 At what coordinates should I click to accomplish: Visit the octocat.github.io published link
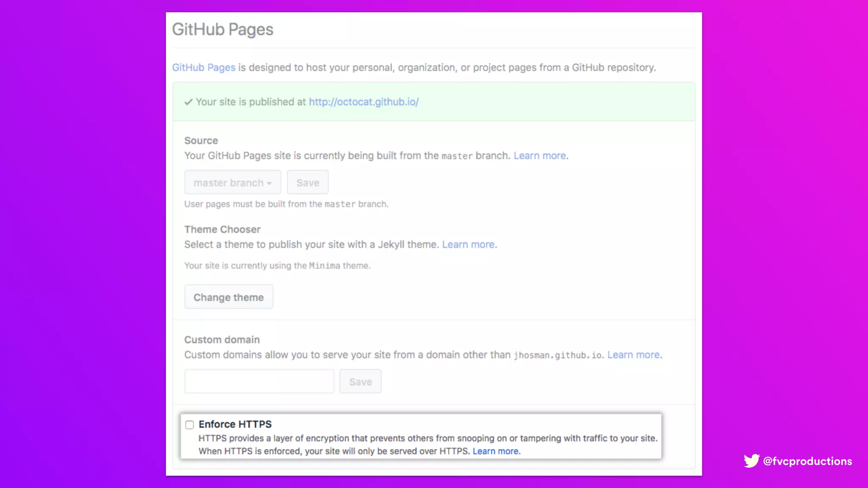(x=364, y=102)
